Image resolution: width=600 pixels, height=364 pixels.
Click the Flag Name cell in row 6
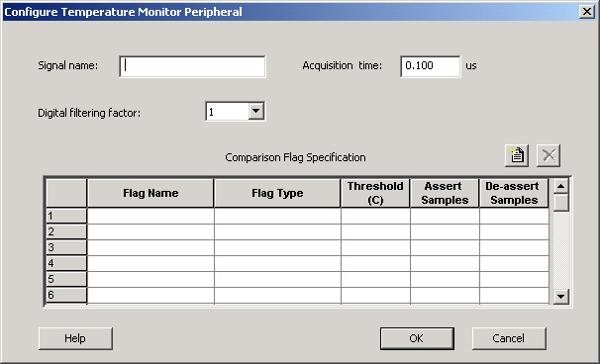point(150,295)
